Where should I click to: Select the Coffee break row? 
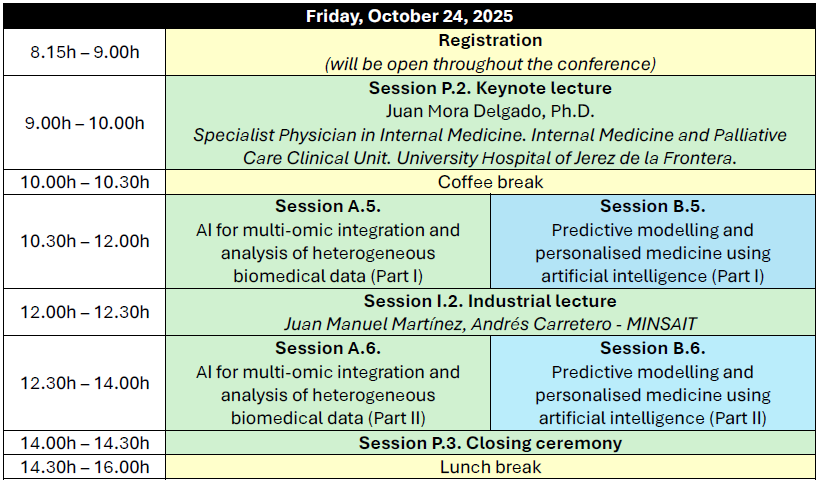[490, 182]
